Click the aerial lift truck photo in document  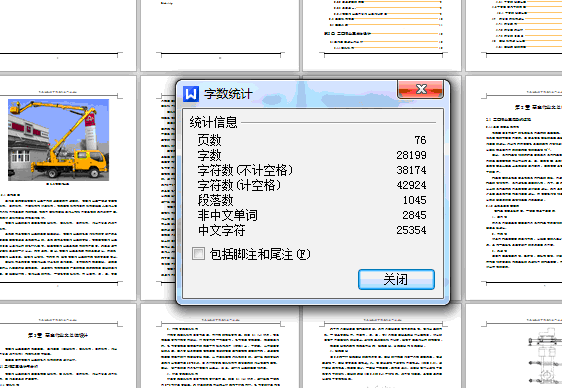[x=58, y=140]
